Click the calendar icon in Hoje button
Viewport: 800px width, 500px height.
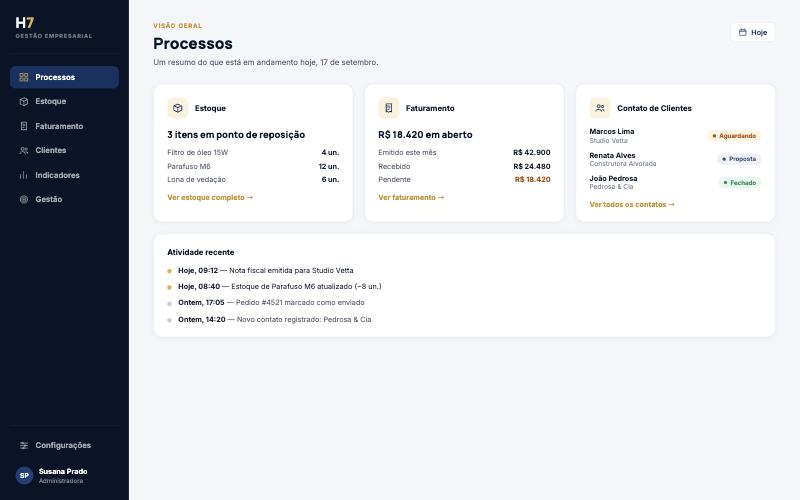click(742, 32)
